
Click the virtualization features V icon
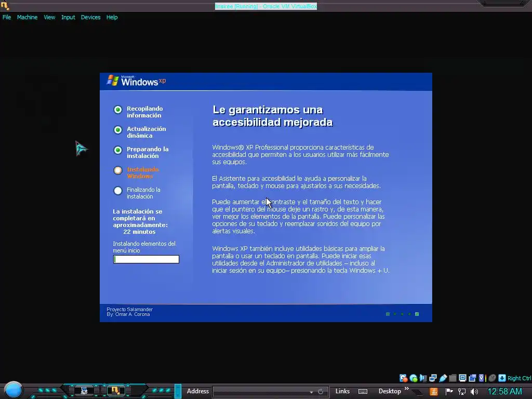pyautogui.click(x=482, y=378)
